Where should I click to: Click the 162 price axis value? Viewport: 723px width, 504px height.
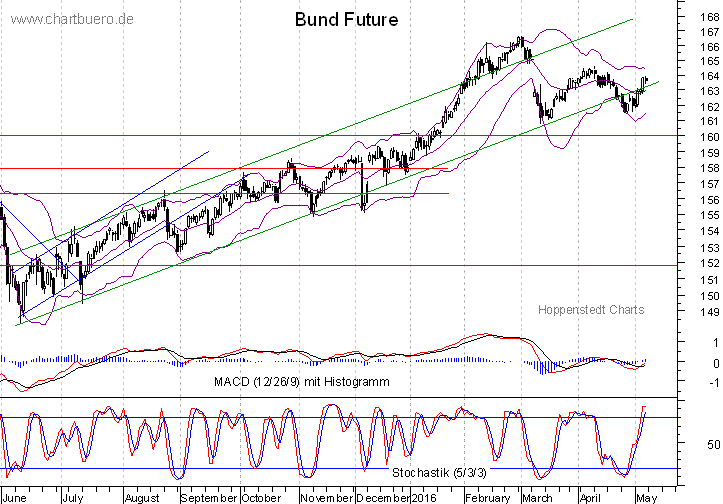pyautogui.click(x=709, y=107)
